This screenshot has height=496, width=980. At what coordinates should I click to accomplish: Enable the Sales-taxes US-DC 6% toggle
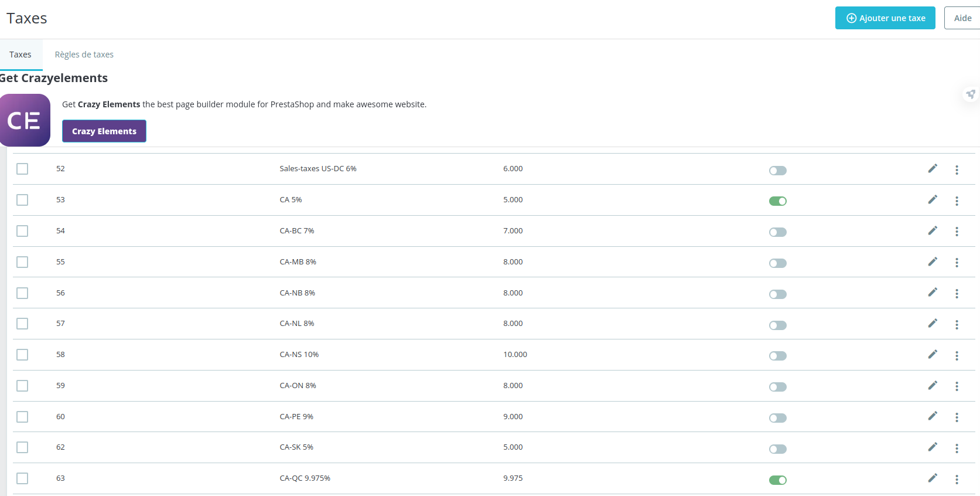coord(778,171)
